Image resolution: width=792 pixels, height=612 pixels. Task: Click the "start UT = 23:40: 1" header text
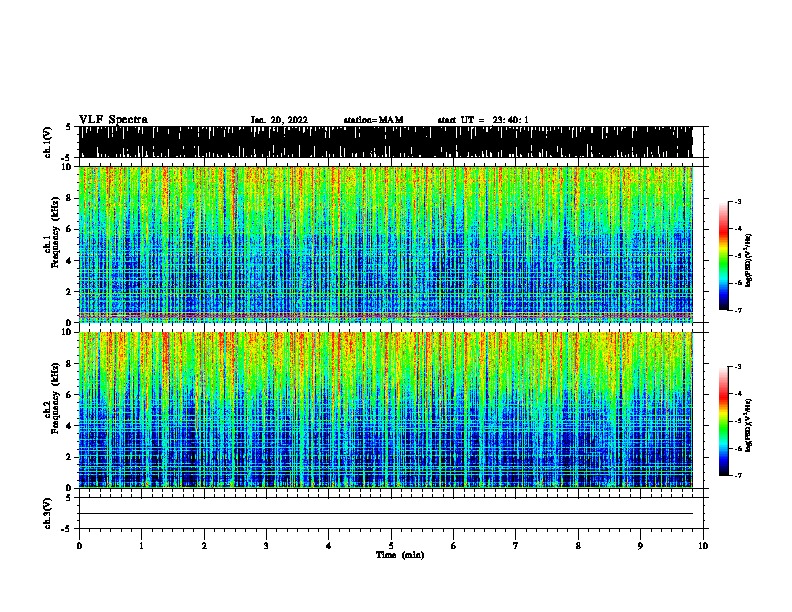[483, 120]
